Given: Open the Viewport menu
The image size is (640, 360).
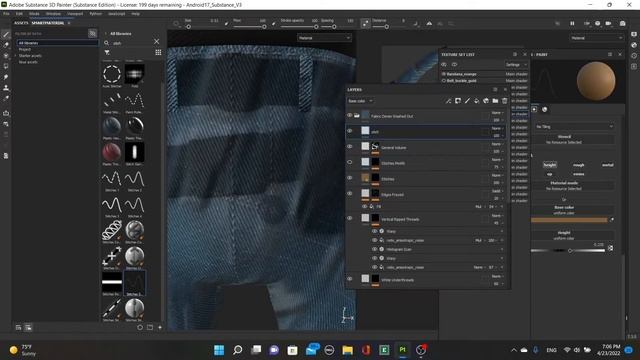Looking at the screenshot, I should pyautogui.click(x=75, y=14).
